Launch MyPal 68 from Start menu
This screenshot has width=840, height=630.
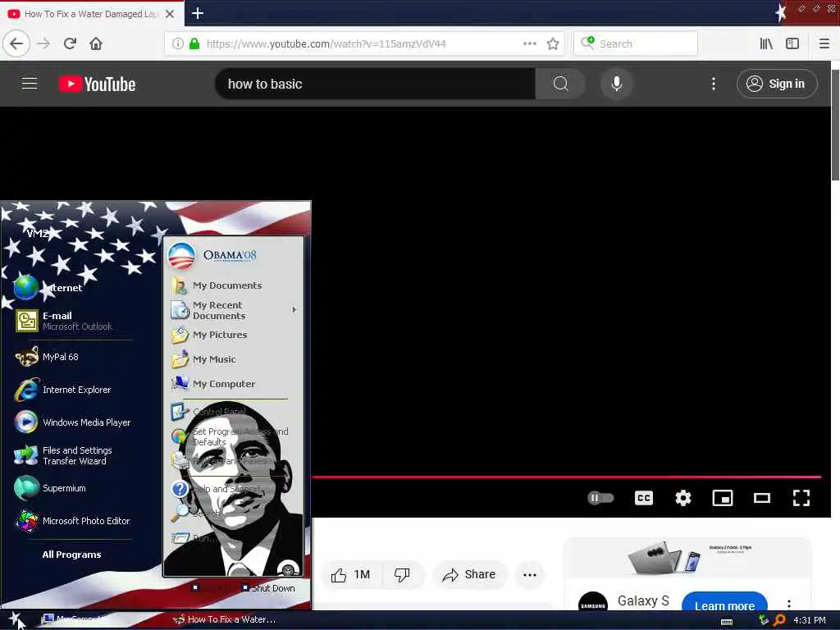coord(48,357)
